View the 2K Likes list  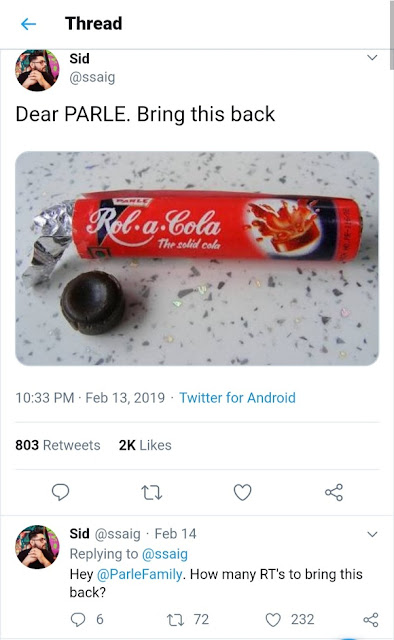(x=145, y=445)
